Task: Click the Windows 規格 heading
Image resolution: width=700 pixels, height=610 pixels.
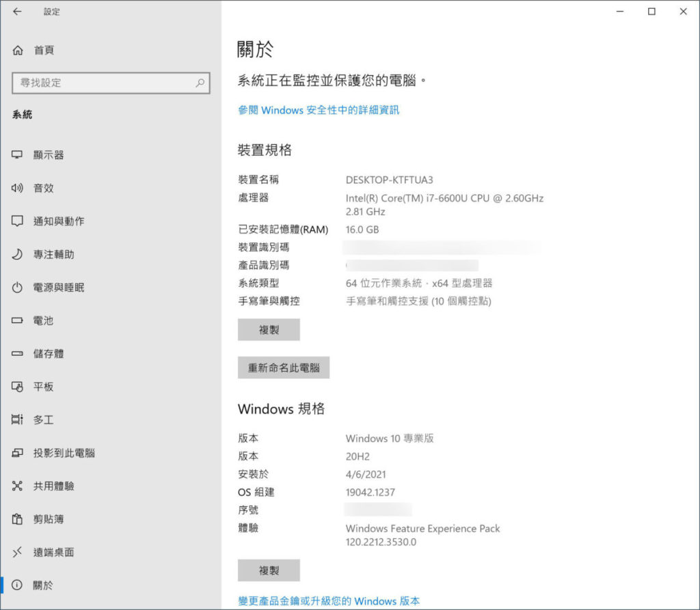Action: 281,408
